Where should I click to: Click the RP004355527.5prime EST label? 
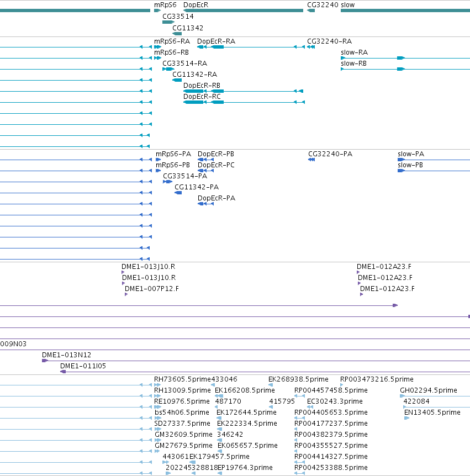(331, 445)
